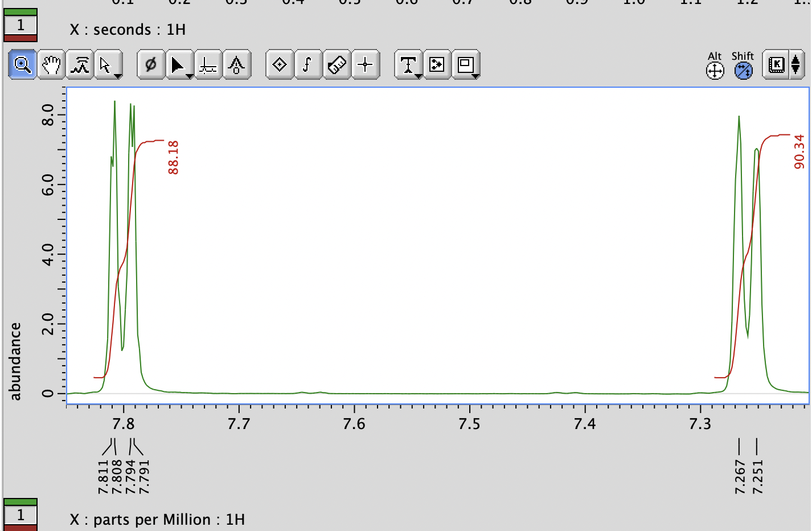Select the peak picking tool
The image size is (812, 531).
79,64
